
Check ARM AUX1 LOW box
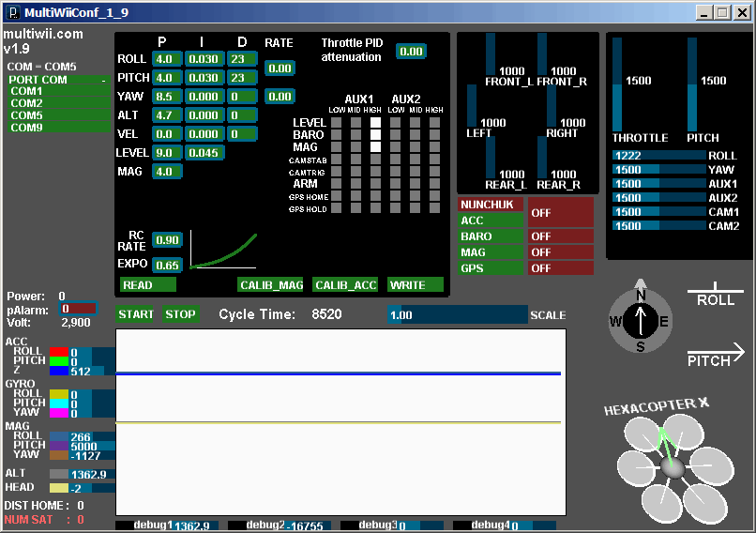coord(336,183)
